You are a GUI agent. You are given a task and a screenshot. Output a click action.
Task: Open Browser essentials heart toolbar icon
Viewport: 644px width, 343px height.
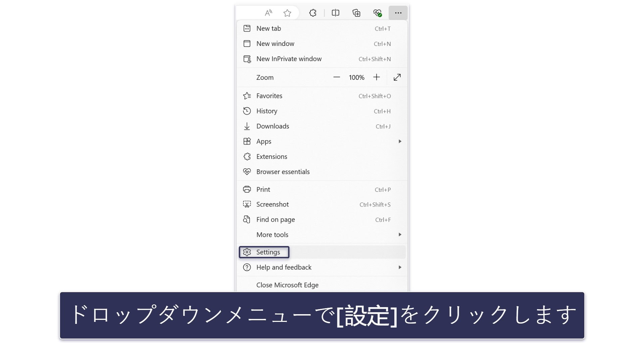coord(378,13)
